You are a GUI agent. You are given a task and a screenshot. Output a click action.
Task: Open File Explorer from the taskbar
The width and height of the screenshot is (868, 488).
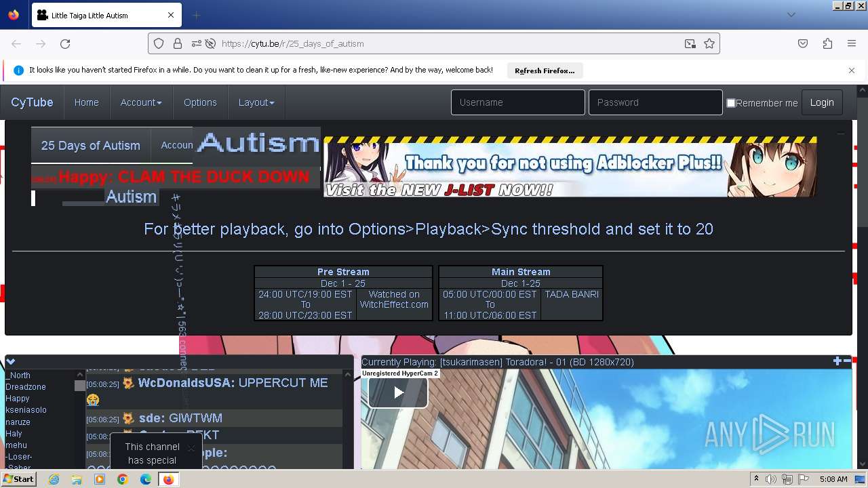77,479
